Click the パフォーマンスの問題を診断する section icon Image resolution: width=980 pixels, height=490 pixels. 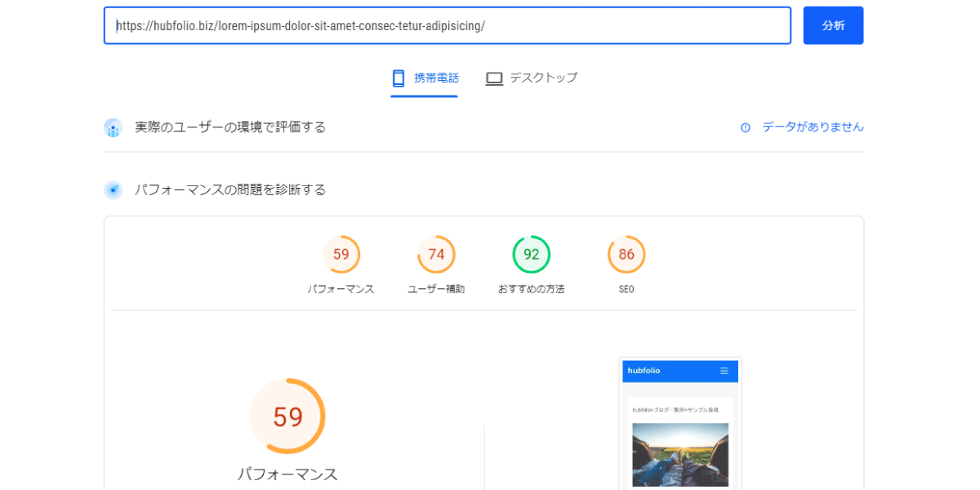[113, 190]
